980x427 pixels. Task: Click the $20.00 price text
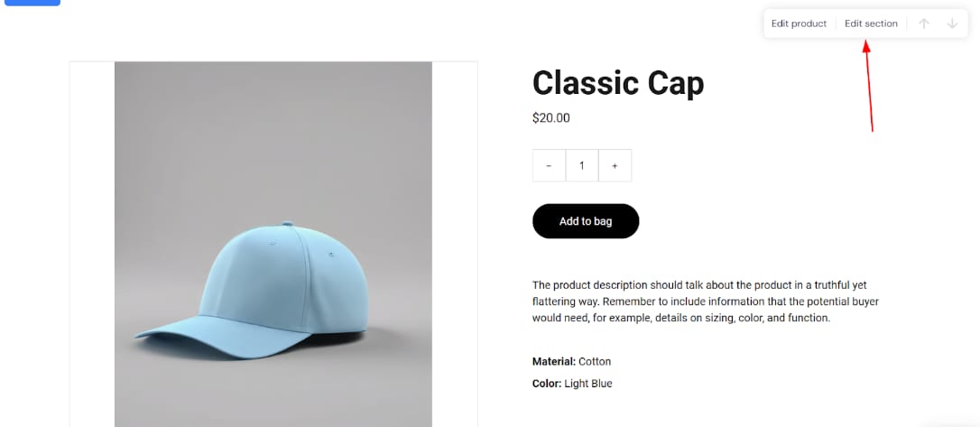(x=550, y=118)
